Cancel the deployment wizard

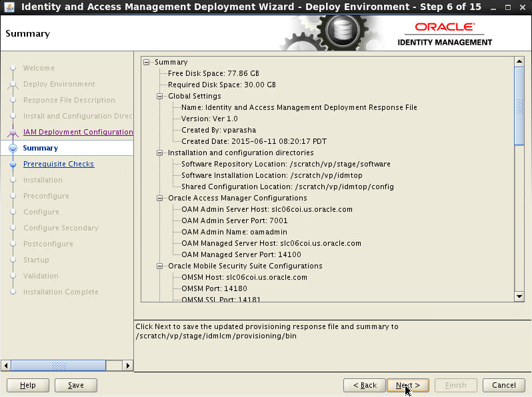(x=504, y=385)
